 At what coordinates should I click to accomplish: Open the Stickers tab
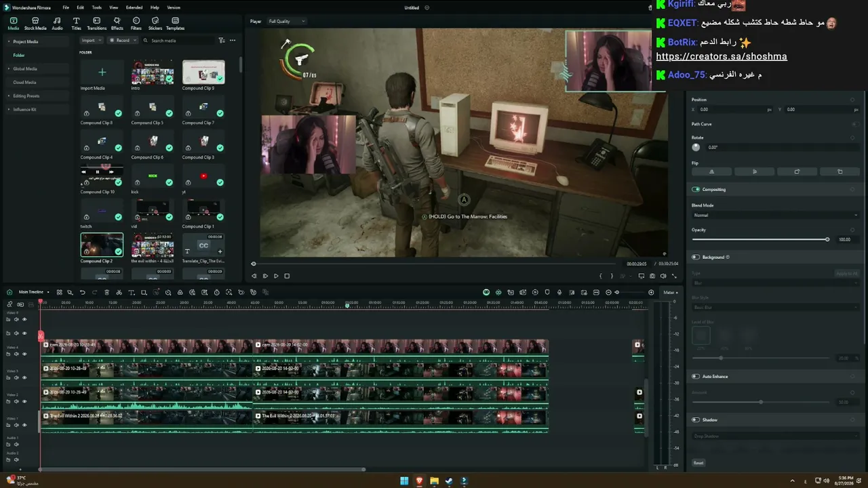point(155,24)
